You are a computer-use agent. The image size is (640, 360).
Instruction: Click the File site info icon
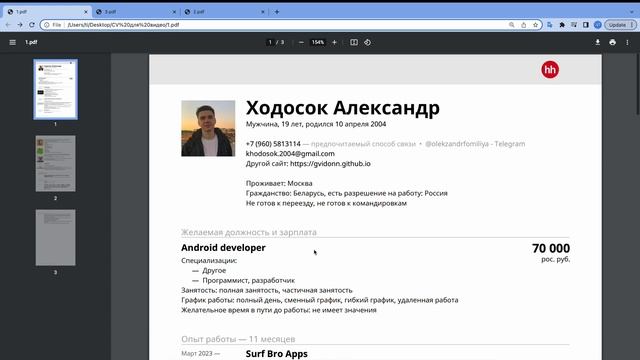pyautogui.click(x=53, y=25)
